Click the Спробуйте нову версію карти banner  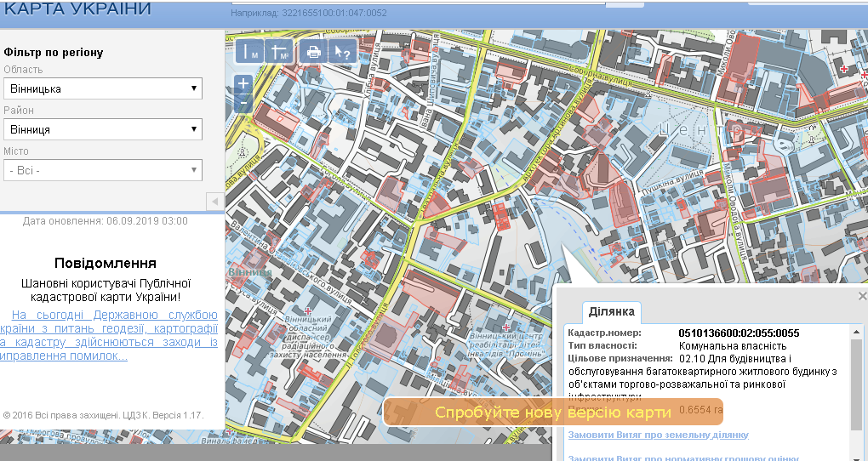coord(553,413)
